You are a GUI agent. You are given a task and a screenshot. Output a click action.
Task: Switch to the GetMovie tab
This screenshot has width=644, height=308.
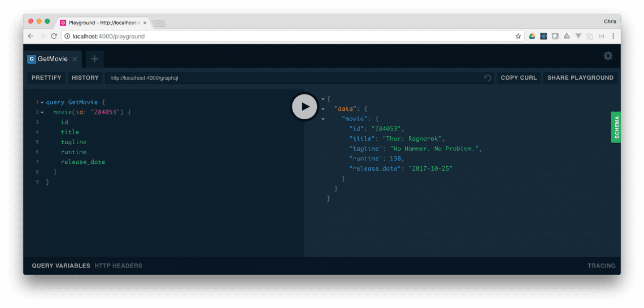pos(52,59)
